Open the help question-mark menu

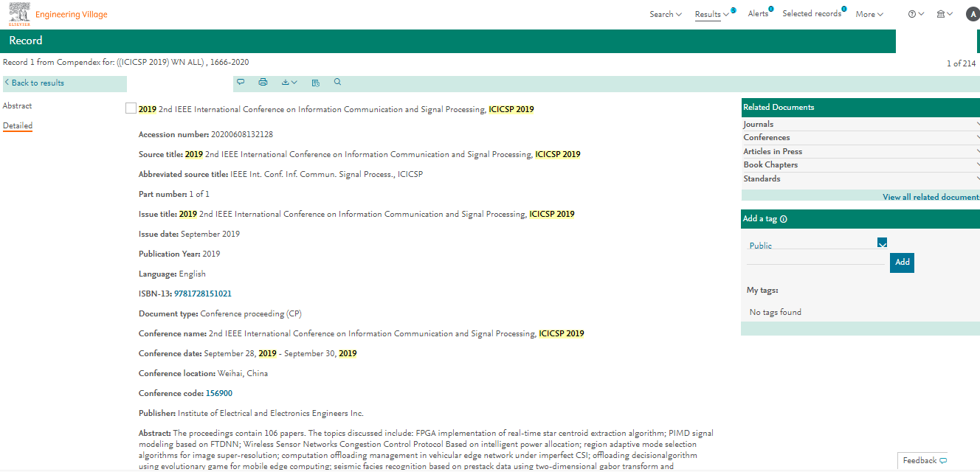916,14
